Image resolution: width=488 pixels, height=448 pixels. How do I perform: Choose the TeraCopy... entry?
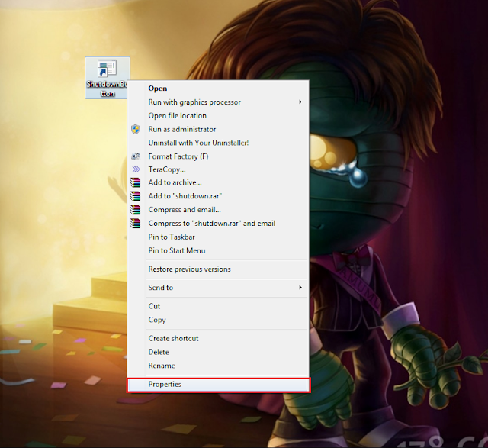click(218, 169)
